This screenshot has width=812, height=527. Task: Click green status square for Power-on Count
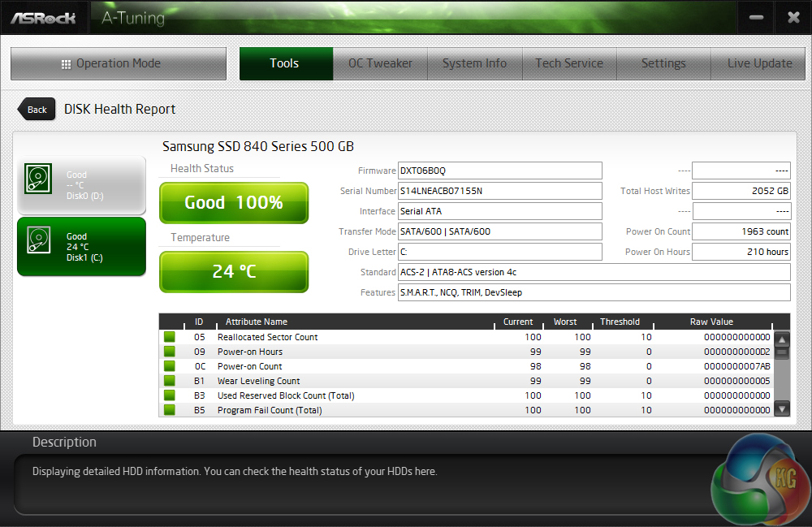170,366
